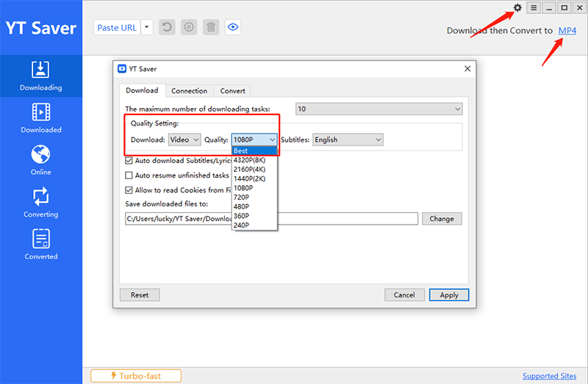Viewport: 588px width, 384px height.
Task: Select 480P quality option
Action: click(254, 207)
